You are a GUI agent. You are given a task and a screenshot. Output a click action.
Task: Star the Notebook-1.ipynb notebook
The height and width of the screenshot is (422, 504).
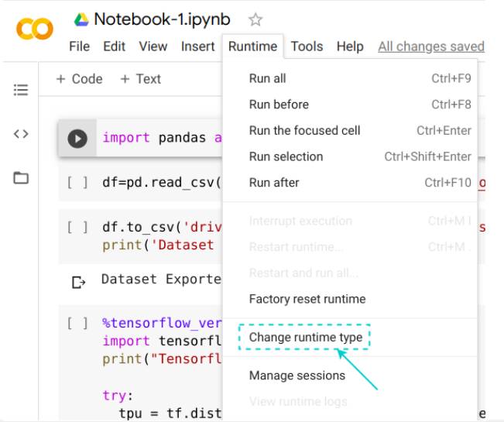(x=255, y=20)
